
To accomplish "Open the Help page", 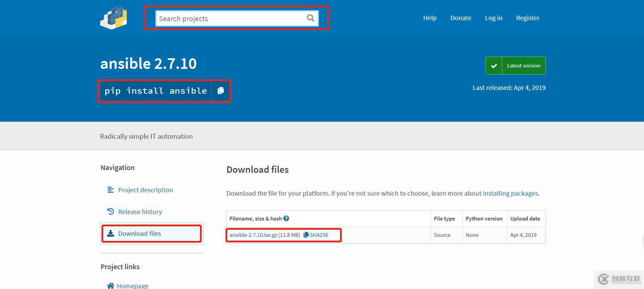I will [x=430, y=18].
